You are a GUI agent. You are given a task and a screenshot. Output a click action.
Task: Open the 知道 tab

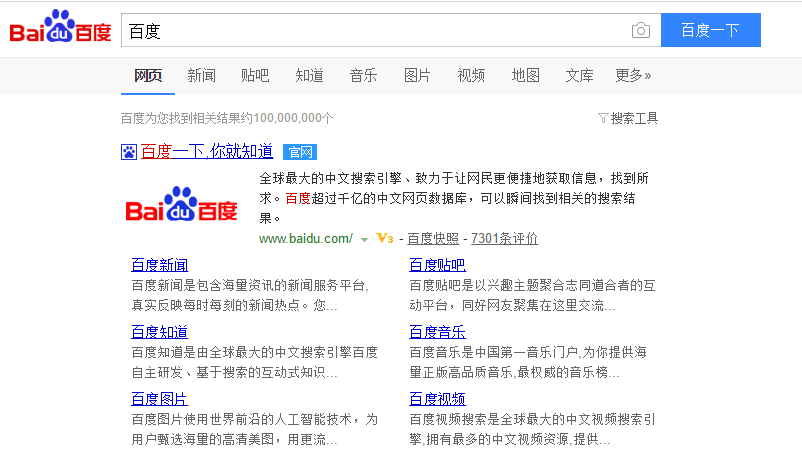(309, 76)
